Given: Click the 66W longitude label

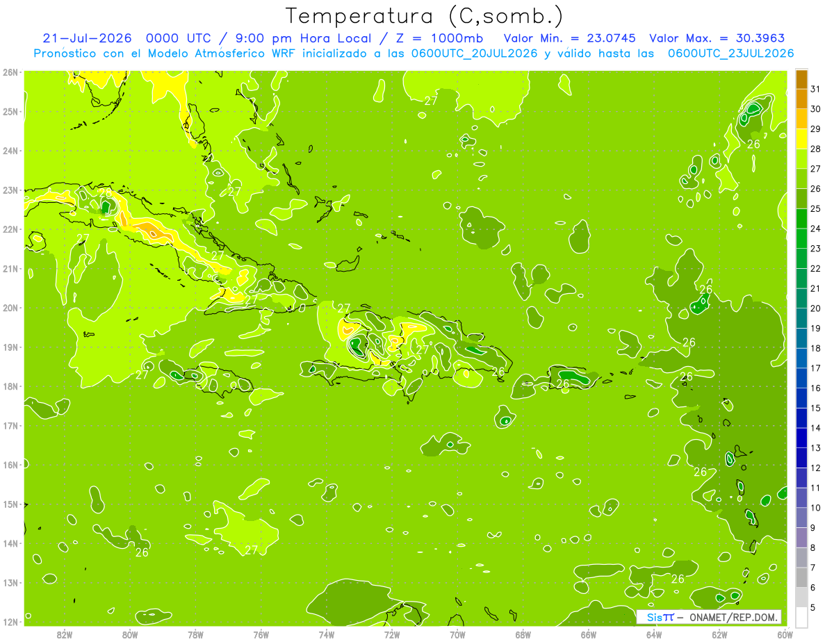Looking at the screenshot, I should point(588,634).
